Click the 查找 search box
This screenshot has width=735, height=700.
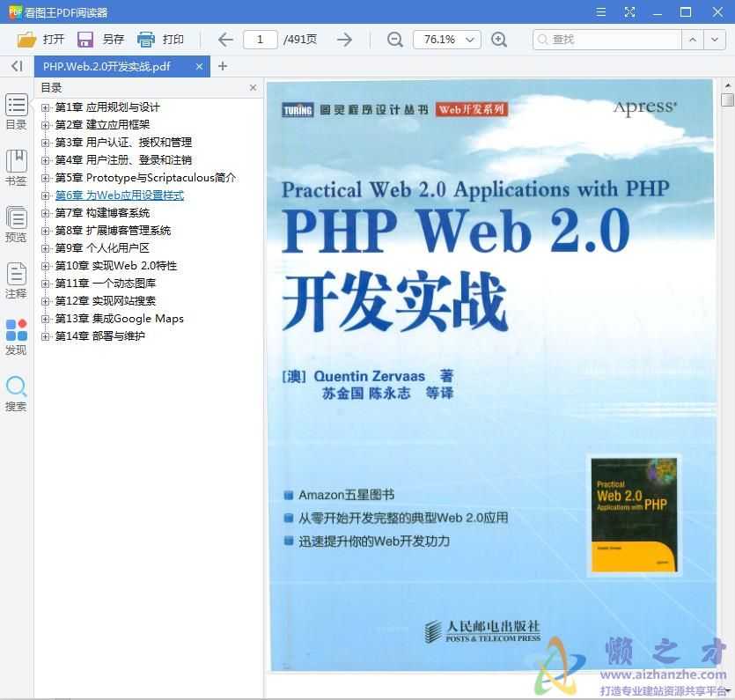tap(607, 40)
